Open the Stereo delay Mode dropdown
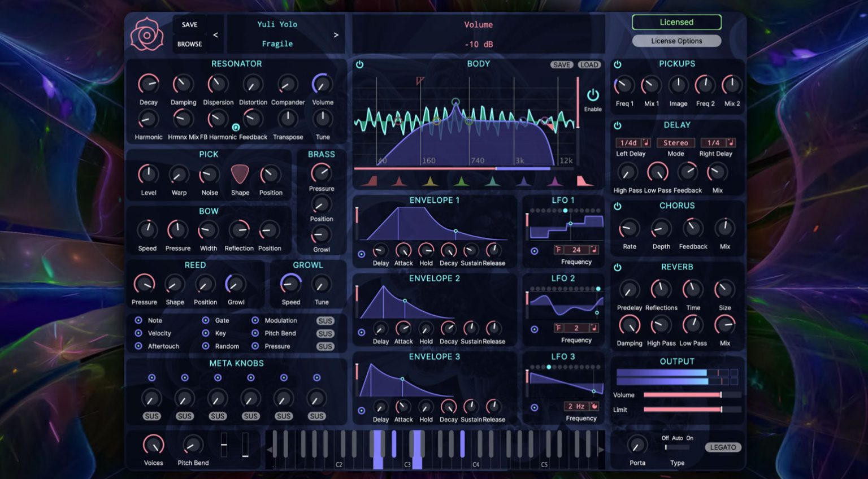Image resolution: width=868 pixels, height=479 pixels. [675, 143]
